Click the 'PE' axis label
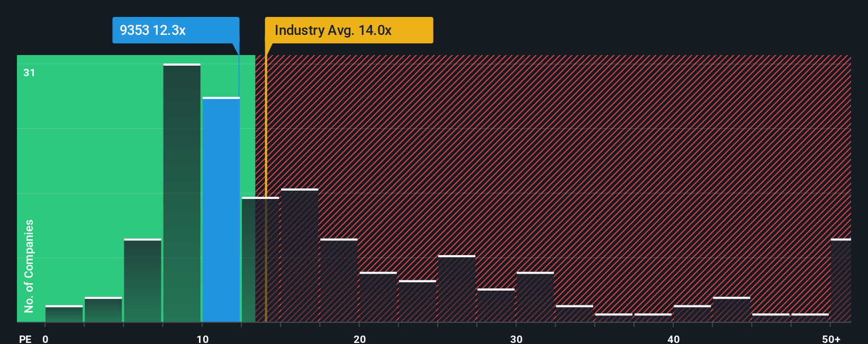The height and width of the screenshot is (344, 868). coord(25,339)
